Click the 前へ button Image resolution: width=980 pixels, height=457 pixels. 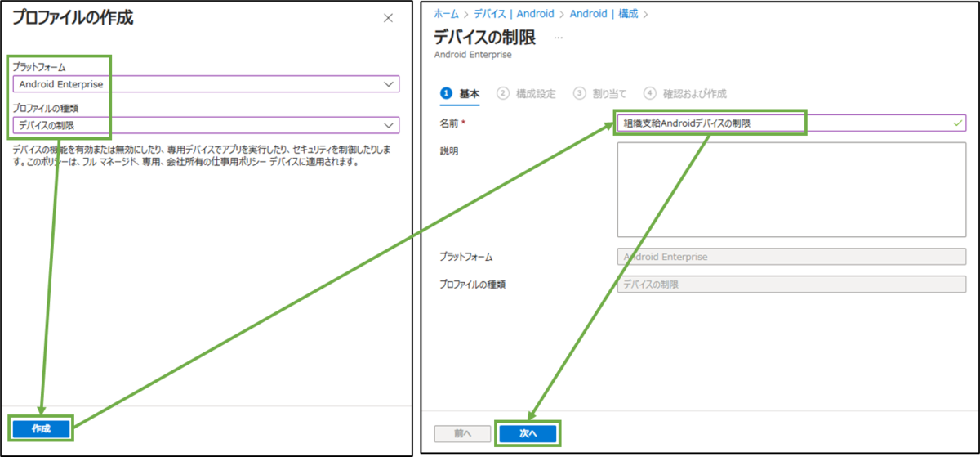click(x=462, y=433)
